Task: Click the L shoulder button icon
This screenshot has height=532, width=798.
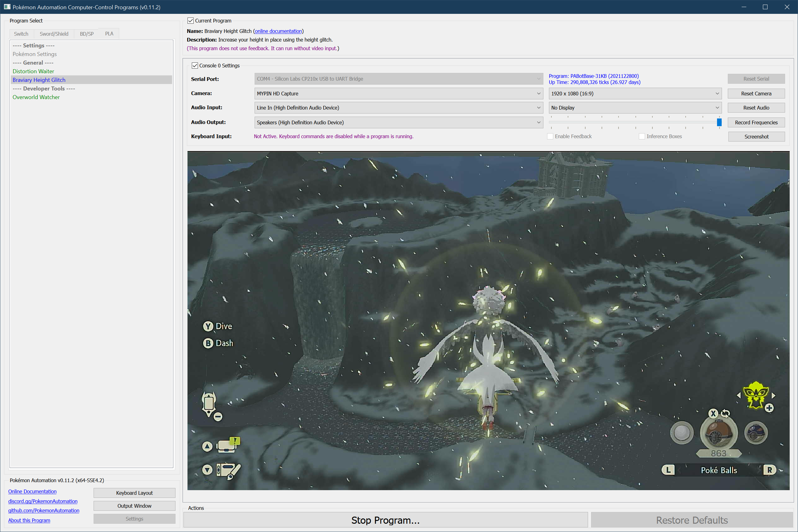Action: (668, 470)
